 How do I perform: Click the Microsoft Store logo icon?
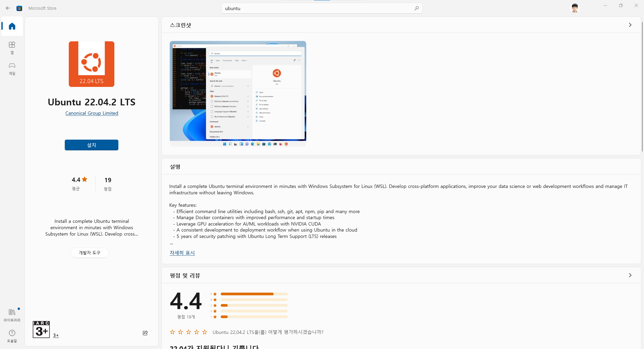tap(19, 8)
